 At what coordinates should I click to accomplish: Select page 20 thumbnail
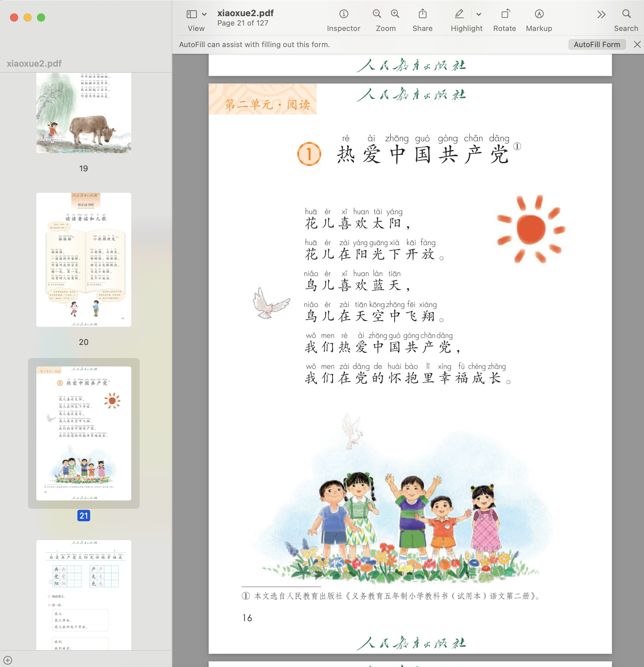click(x=84, y=260)
